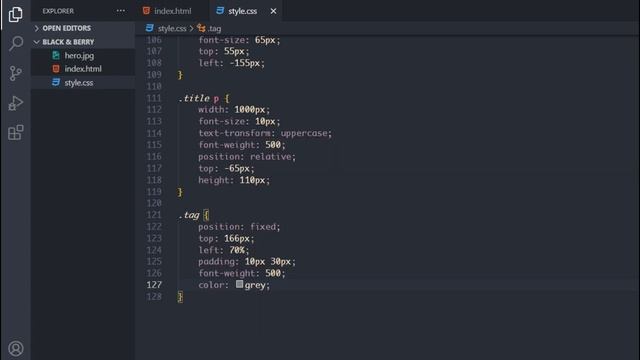640x360 pixels.
Task: Place cursor on "text-transform: uppercase;" line
Action: tap(265, 133)
